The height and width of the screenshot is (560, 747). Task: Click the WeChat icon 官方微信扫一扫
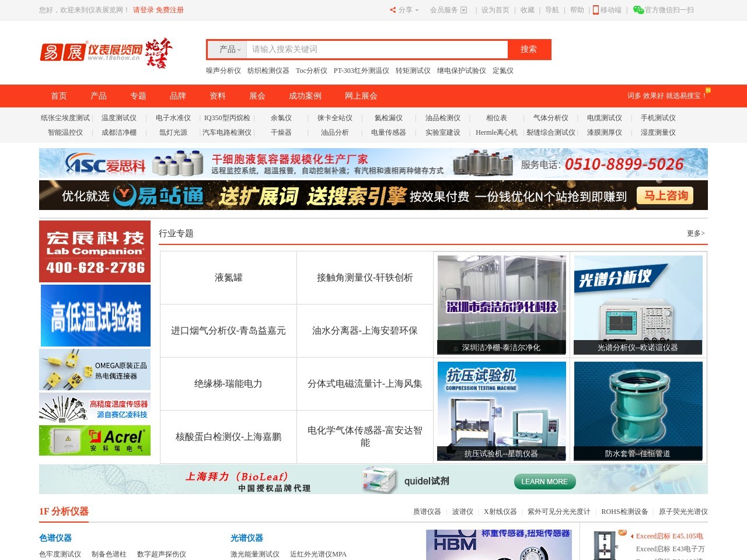[x=638, y=10]
